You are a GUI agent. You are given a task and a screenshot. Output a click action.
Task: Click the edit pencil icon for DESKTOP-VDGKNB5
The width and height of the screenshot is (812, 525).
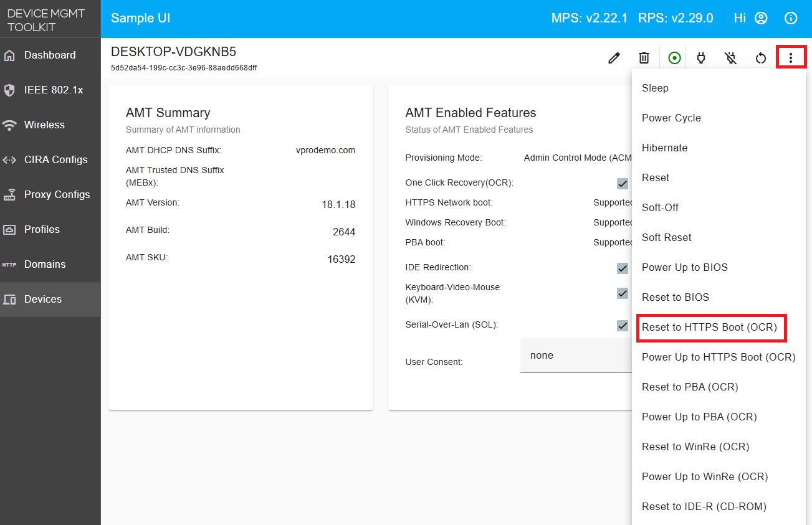614,57
